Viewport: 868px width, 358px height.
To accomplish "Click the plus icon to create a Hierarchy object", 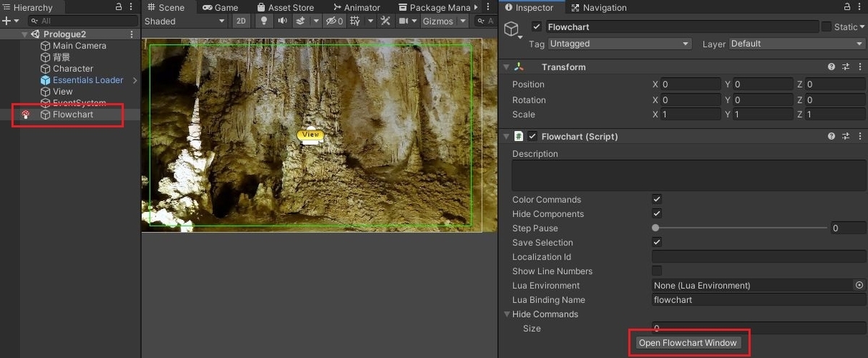I will [7, 21].
